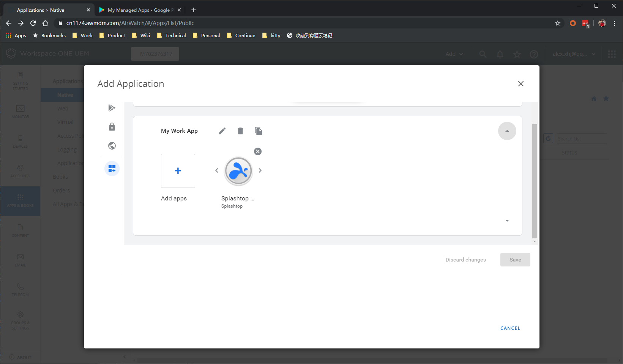
Task: Click the address bar URL
Action: 130,23
